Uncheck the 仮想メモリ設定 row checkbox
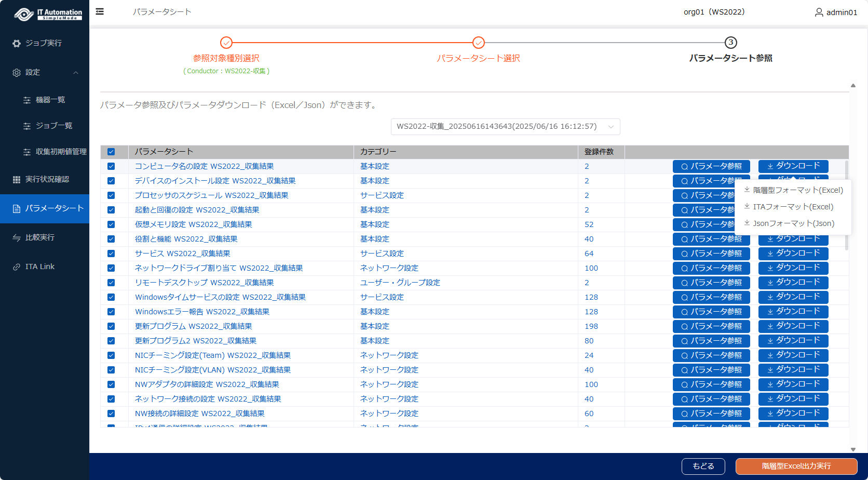 (111, 224)
